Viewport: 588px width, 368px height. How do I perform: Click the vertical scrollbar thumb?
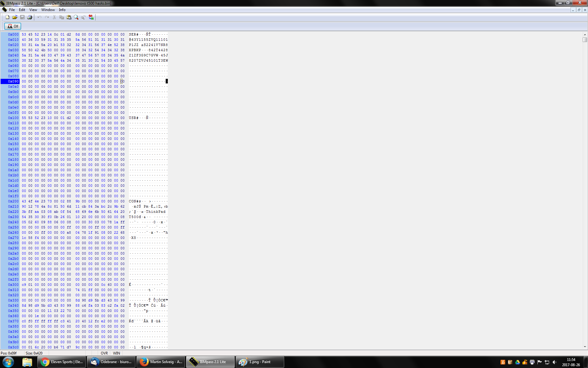(x=585, y=40)
